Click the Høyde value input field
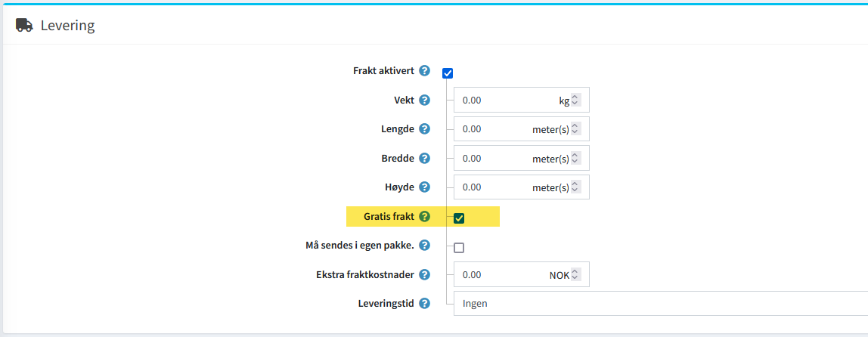 491,187
